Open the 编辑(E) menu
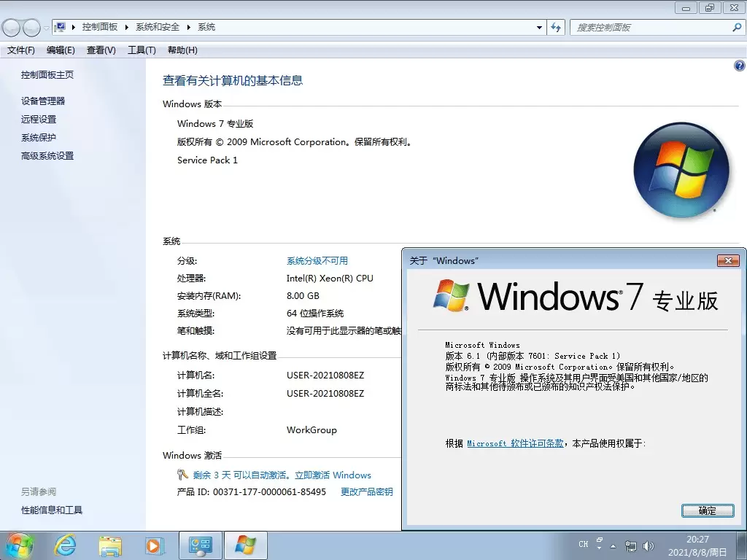The height and width of the screenshot is (560, 747). (x=61, y=50)
